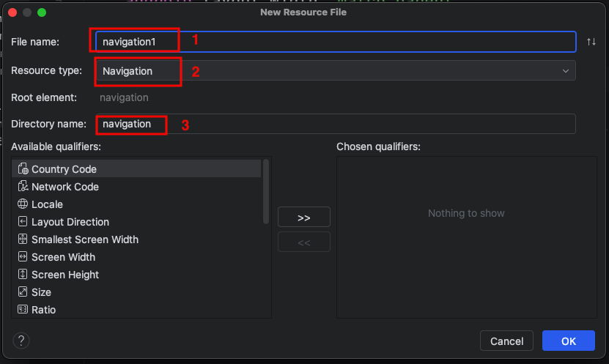This screenshot has height=364, width=609.
Task: Select Screen Width in the qualifiers list
Action: click(x=63, y=257)
